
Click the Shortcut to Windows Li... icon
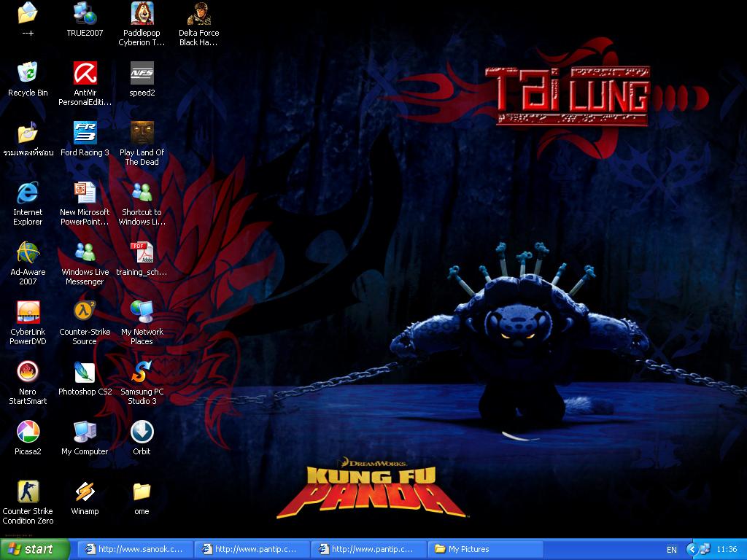142,192
